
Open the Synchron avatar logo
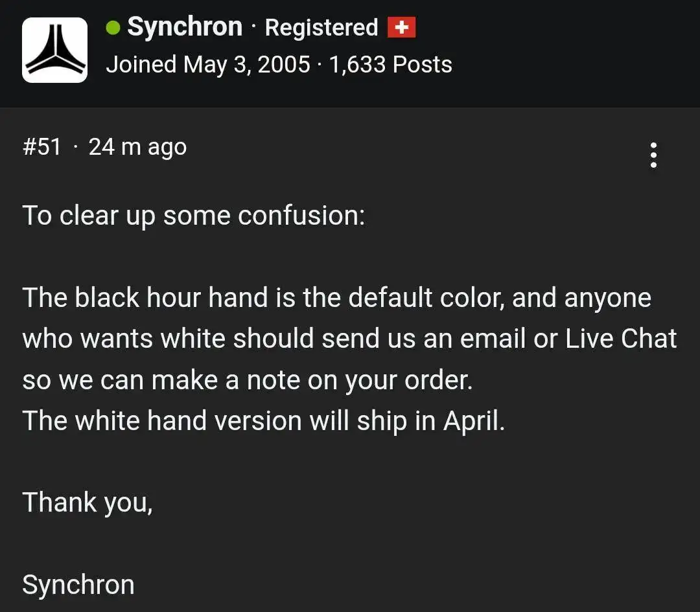coord(54,50)
